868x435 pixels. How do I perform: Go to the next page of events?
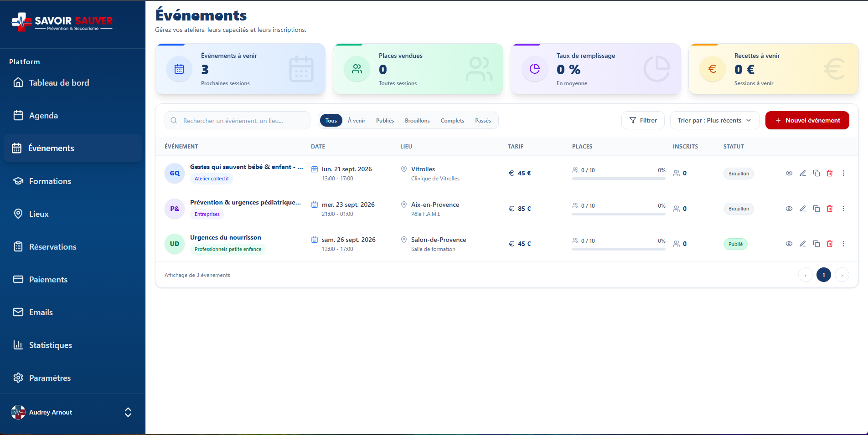(x=842, y=275)
